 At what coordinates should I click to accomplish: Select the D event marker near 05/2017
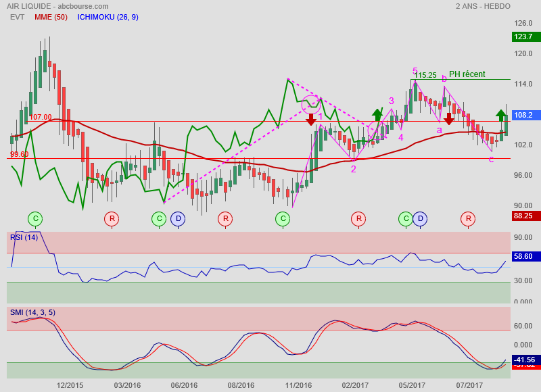pyautogui.click(x=420, y=218)
